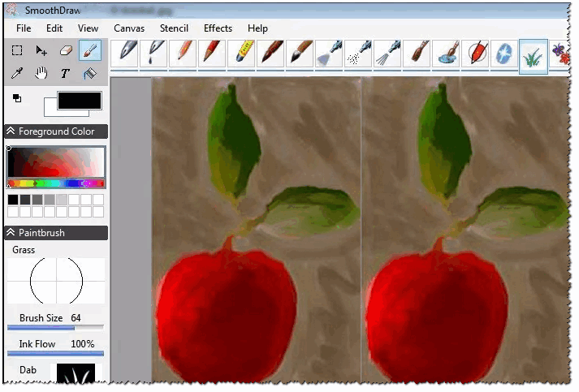
Task: Pick the speckle dot airbrush
Action: click(x=358, y=54)
